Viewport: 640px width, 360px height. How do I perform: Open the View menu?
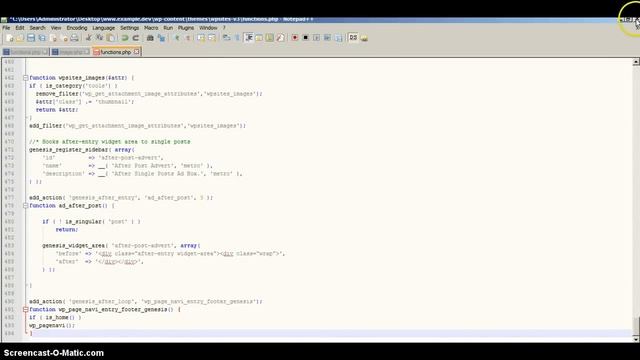pos(56,28)
